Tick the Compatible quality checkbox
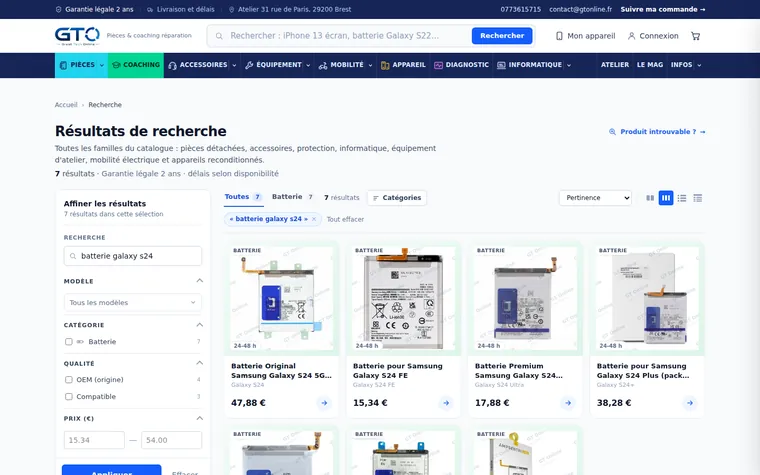Viewport: 760px width, 475px height. [69, 396]
